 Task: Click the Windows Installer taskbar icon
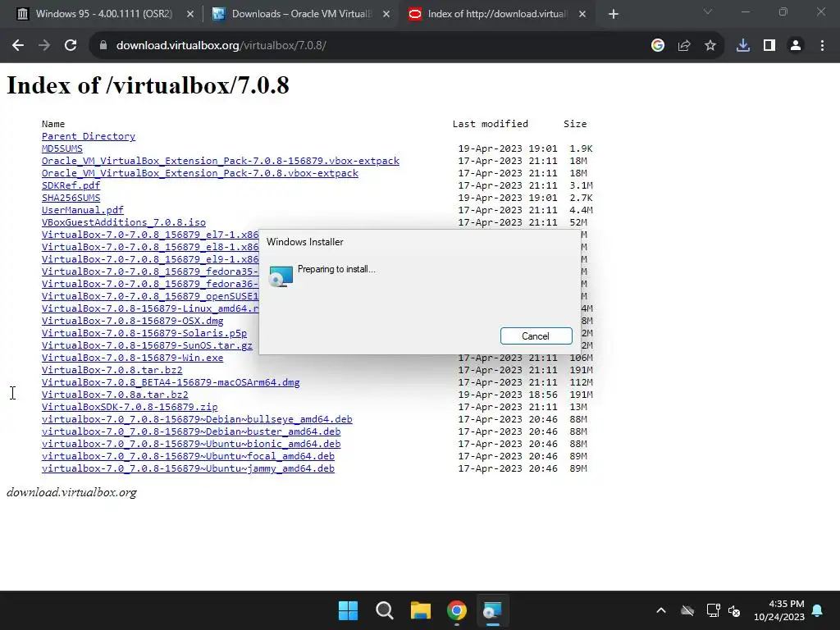click(492, 610)
